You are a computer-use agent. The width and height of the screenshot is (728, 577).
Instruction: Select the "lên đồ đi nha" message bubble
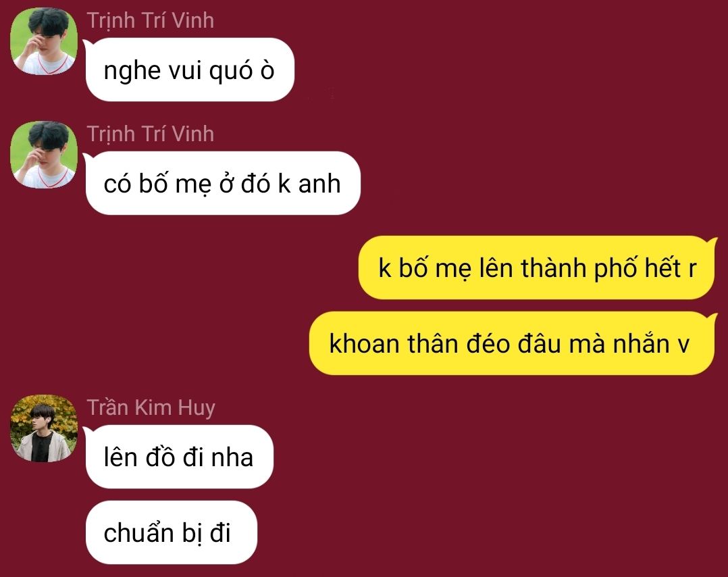pos(179,457)
